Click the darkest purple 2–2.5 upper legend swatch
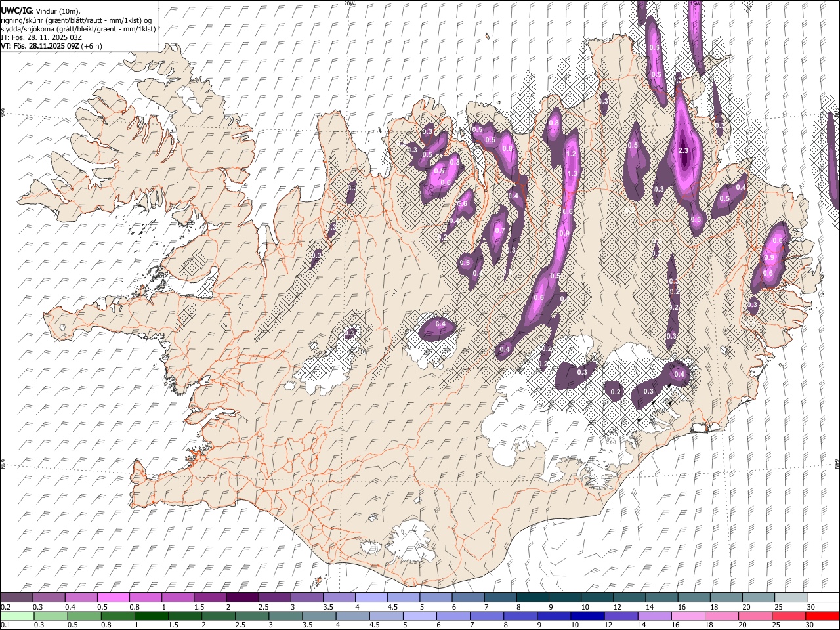840x630 pixels. (x=242, y=597)
